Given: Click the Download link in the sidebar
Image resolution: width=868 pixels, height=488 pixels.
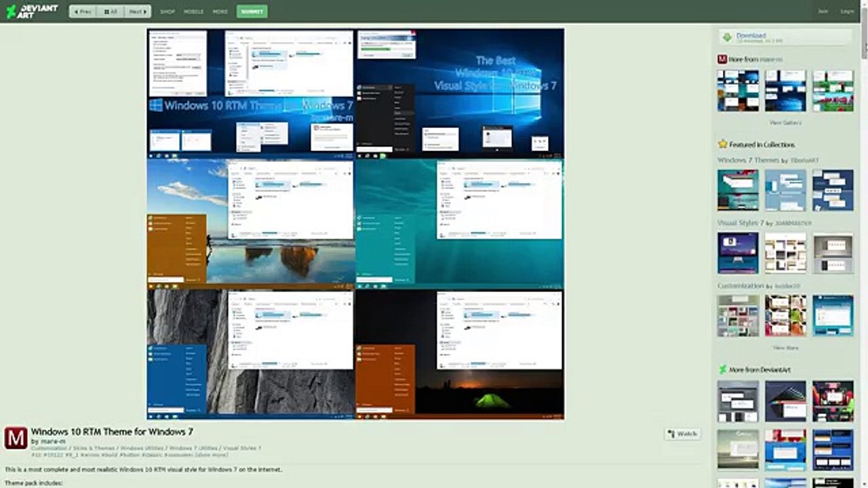Looking at the screenshot, I should 751,35.
